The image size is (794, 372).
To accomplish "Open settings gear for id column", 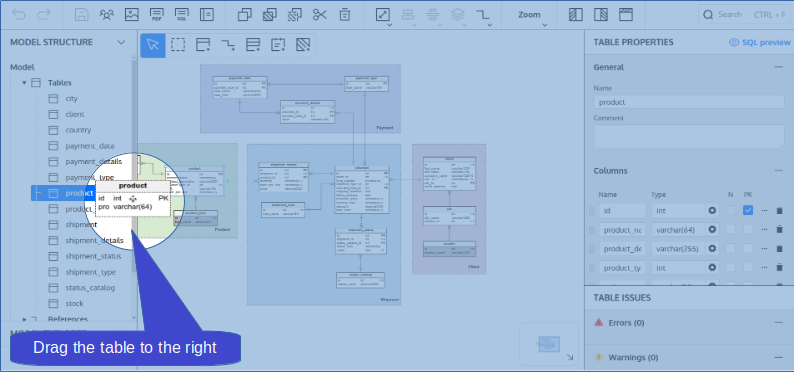I will coord(712,211).
